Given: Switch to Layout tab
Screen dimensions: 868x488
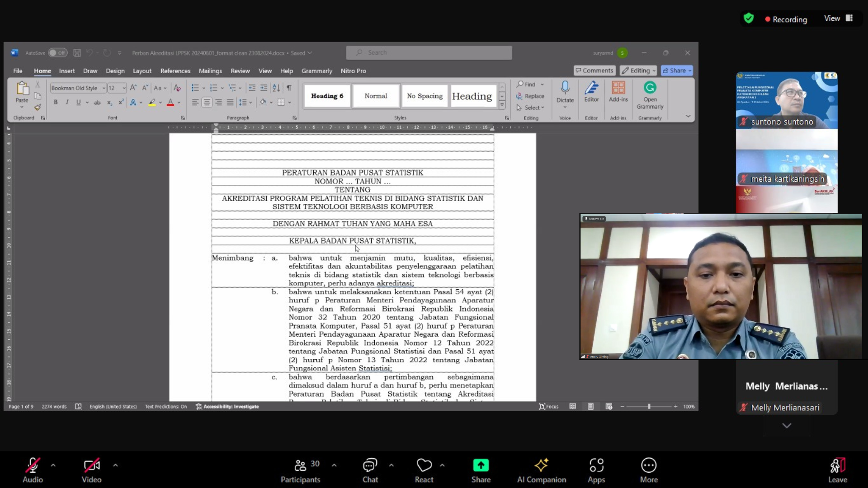Looking at the screenshot, I should [142, 71].
